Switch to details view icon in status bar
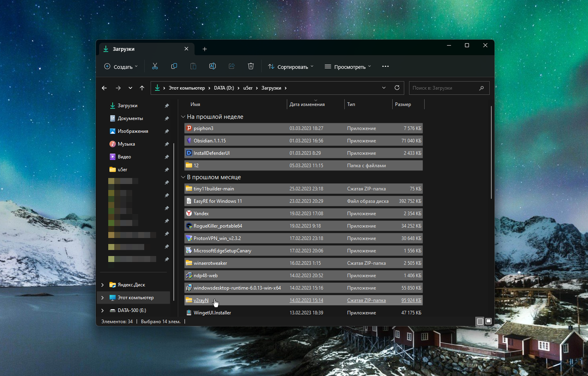Image resolution: width=588 pixels, height=376 pixels. coord(480,321)
